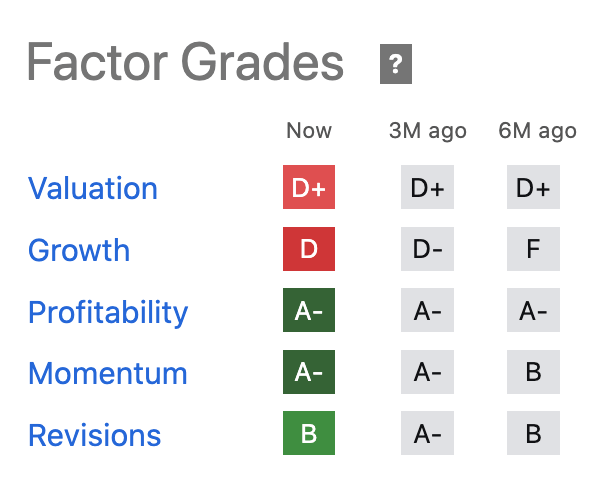Click the current Momentum A- grade badge
Screen dimensions: 614x502
pos(309,373)
